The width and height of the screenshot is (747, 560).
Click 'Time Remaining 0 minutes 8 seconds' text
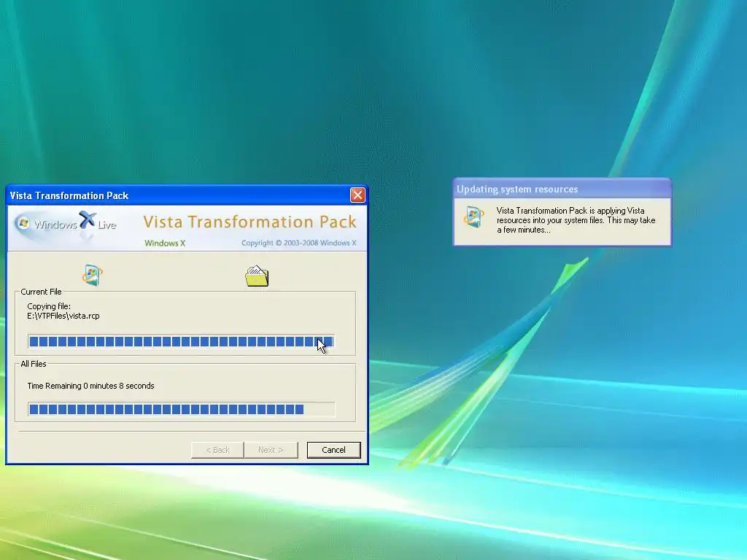[90, 386]
